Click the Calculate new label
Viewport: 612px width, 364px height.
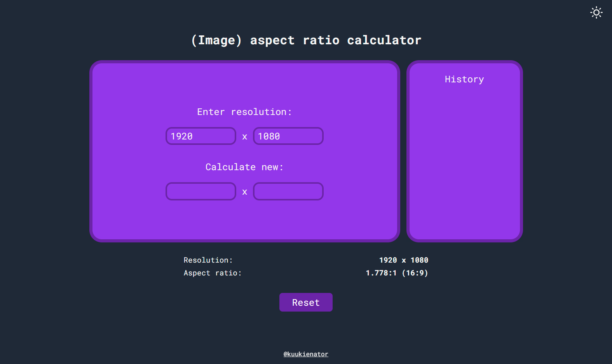244,167
